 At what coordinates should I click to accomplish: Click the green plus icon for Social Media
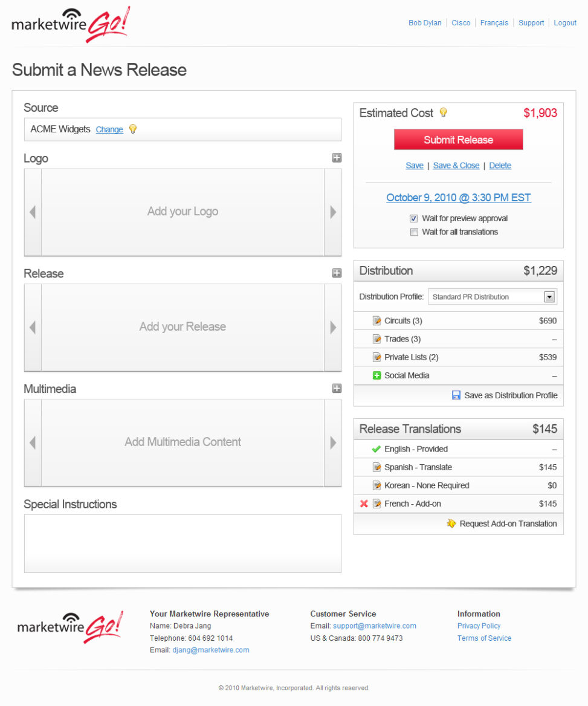click(x=377, y=375)
